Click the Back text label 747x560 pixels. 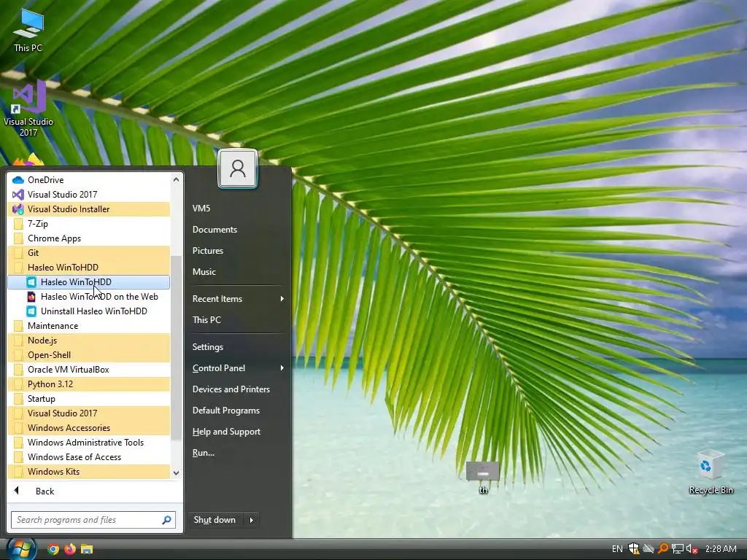pyautogui.click(x=44, y=491)
